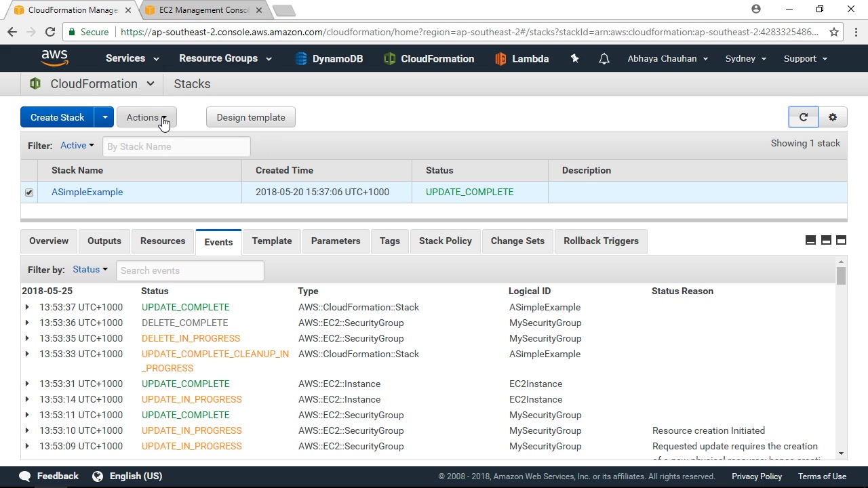
Task: Switch to the Change Sets tab
Action: pos(517,241)
